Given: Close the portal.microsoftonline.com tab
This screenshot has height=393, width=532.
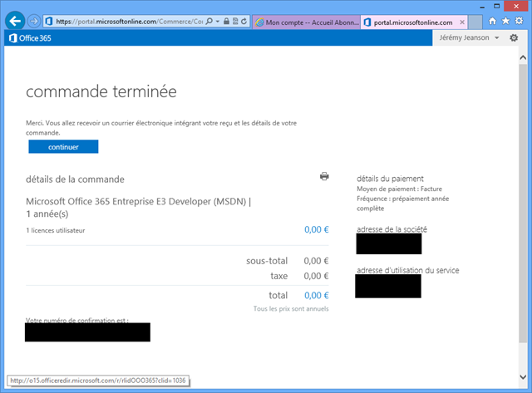Looking at the screenshot, I should pyautogui.click(x=462, y=22).
